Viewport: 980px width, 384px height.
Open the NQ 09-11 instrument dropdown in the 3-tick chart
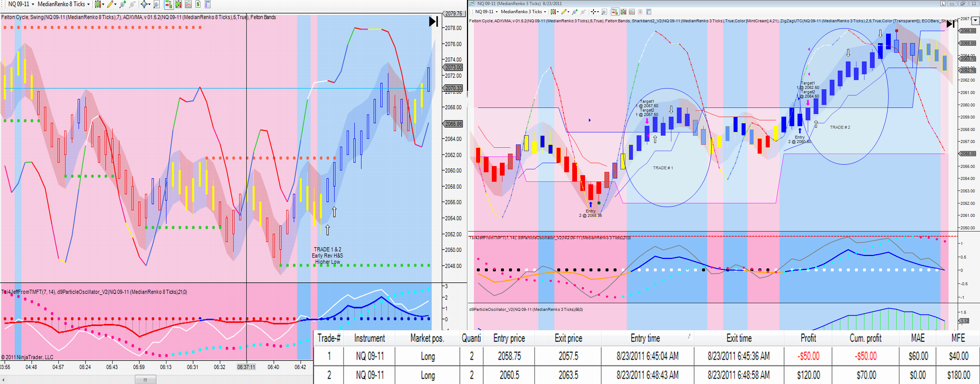(x=486, y=12)
